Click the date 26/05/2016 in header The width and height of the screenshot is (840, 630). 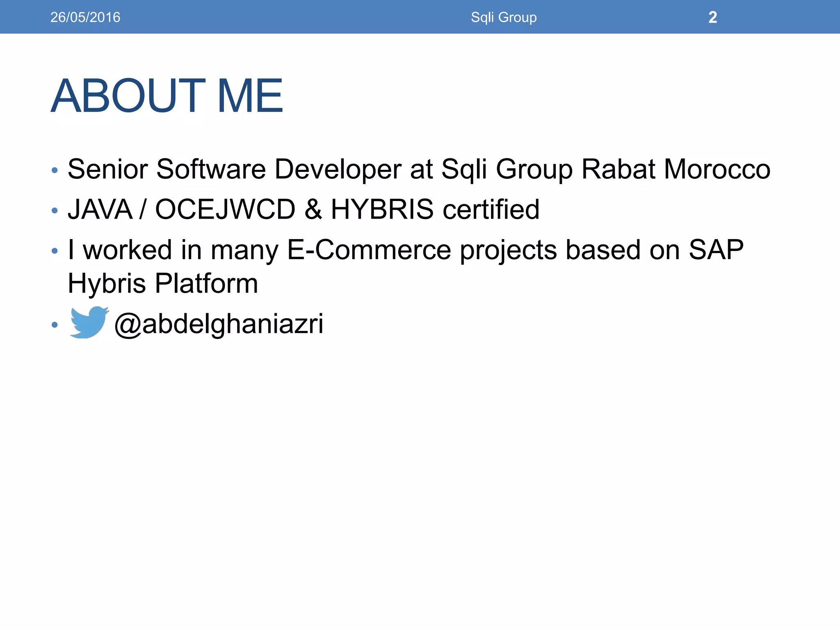pos(85,17)
